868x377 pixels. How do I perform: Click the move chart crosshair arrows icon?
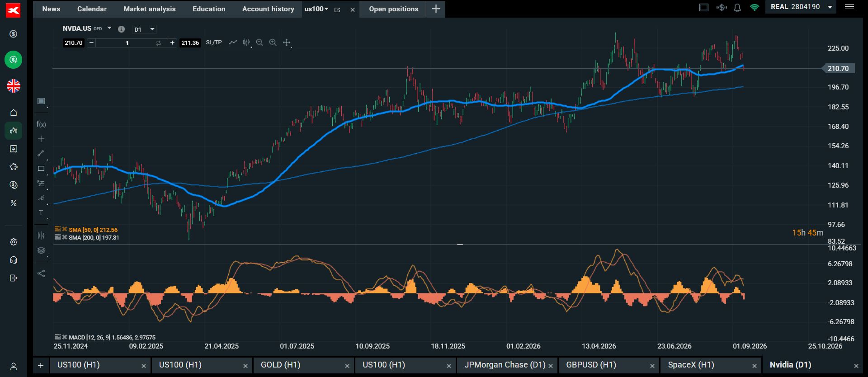pos(287,42)
